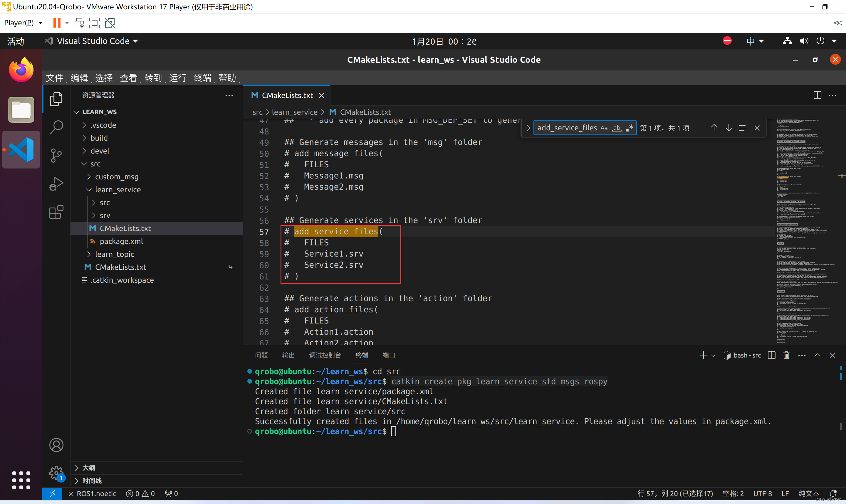Kill terminal with trash icon
This screenshot has height=504, width=846.
786,355
